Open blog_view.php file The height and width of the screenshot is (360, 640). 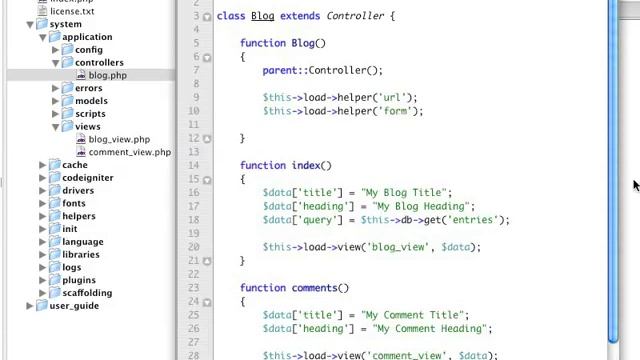(119, 140)
